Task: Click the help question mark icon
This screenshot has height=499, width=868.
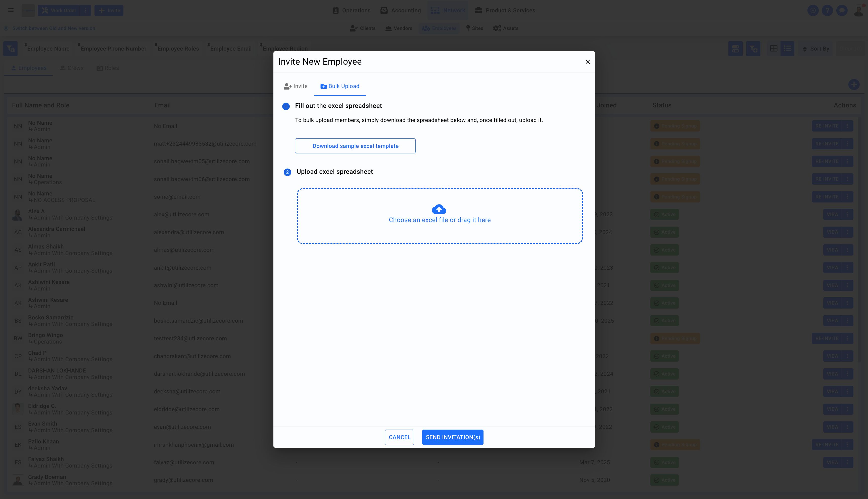Action: (827, 10)
